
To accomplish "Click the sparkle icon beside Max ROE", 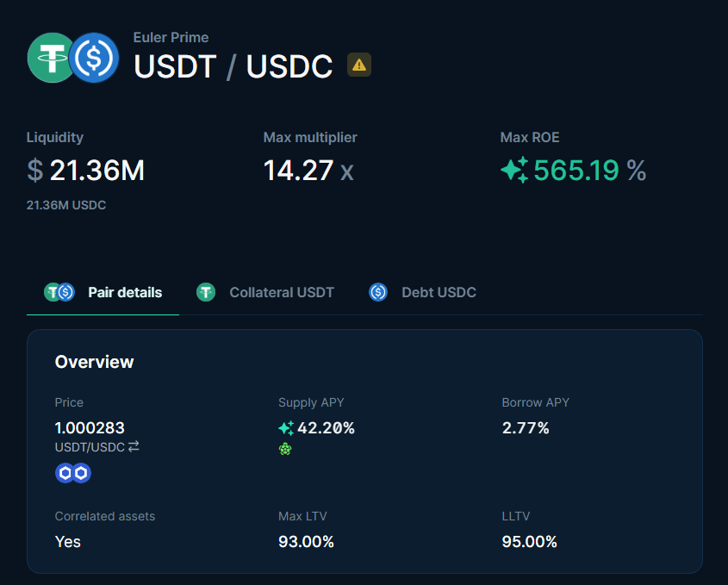I will 514,170.
